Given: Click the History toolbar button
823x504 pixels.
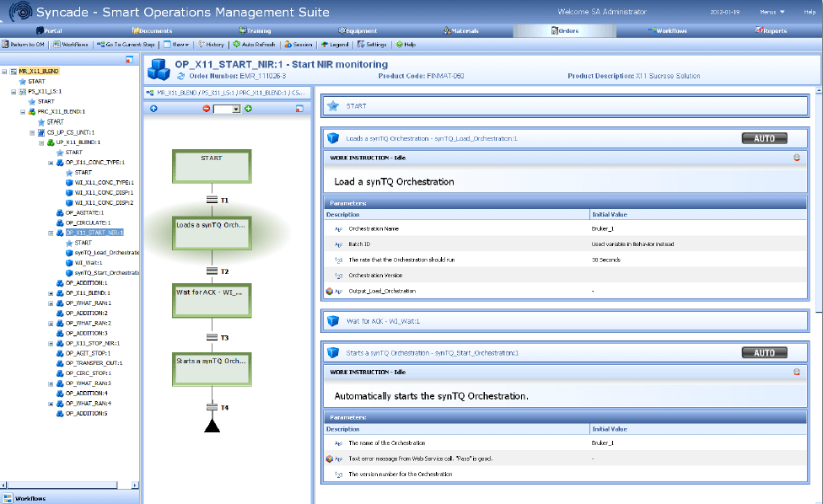Looking at the screenshot, I should tap(211, 45).
